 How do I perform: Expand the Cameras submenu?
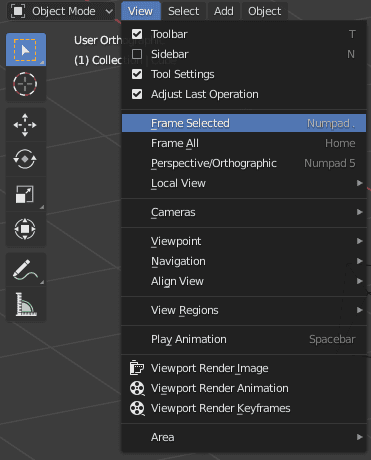click(244, 212)
